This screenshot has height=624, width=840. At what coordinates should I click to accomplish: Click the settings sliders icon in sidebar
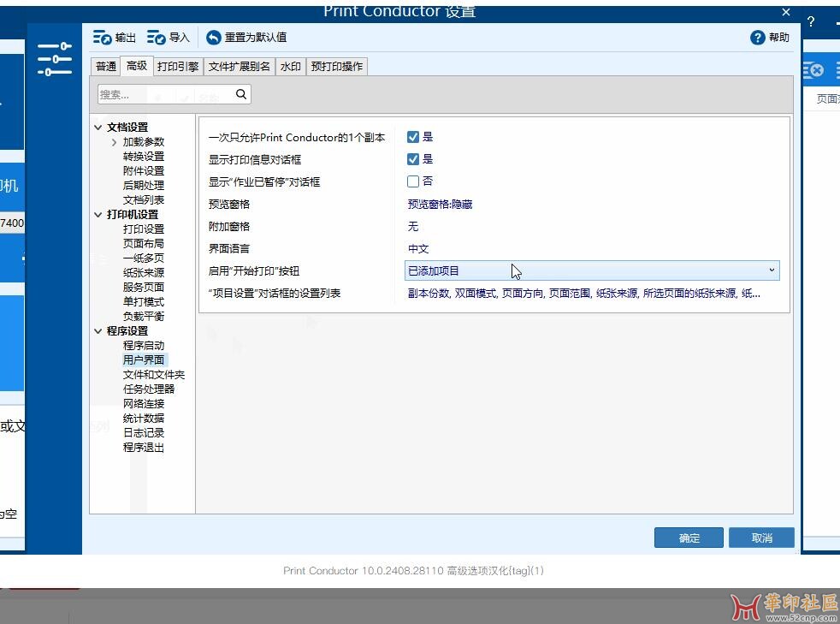click(x=55, y=59)
